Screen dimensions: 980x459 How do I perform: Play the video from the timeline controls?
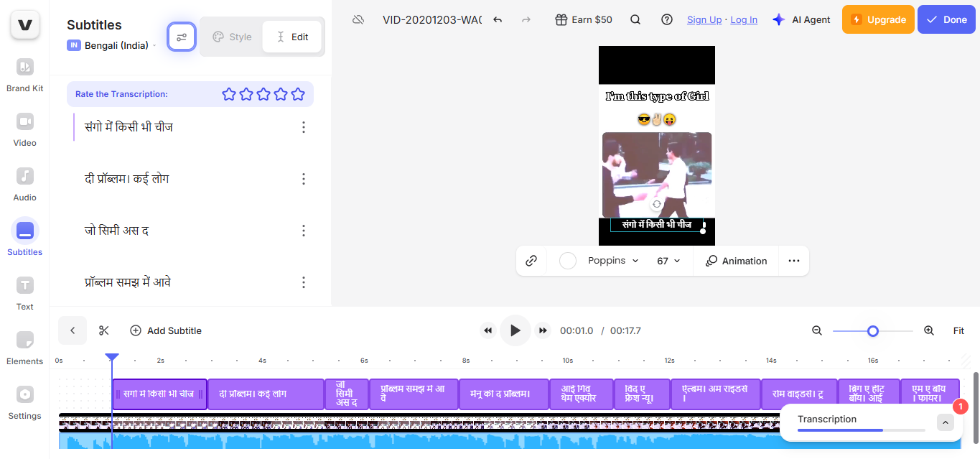pyautogui.click(x=515, y=330)
